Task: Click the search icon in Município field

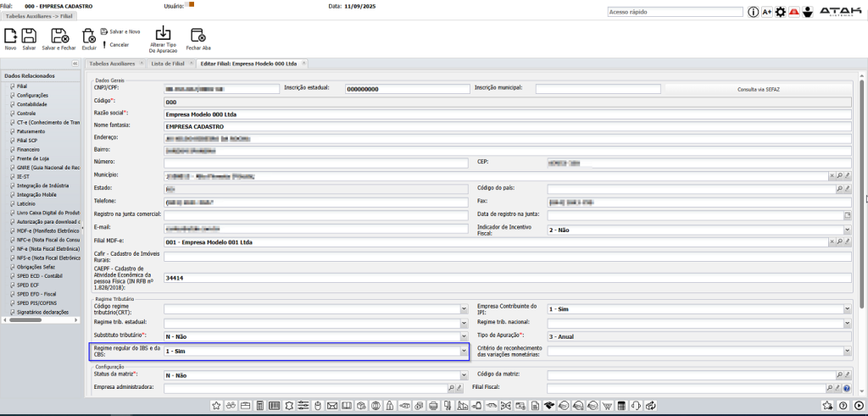Action: [x=838, y=175]
